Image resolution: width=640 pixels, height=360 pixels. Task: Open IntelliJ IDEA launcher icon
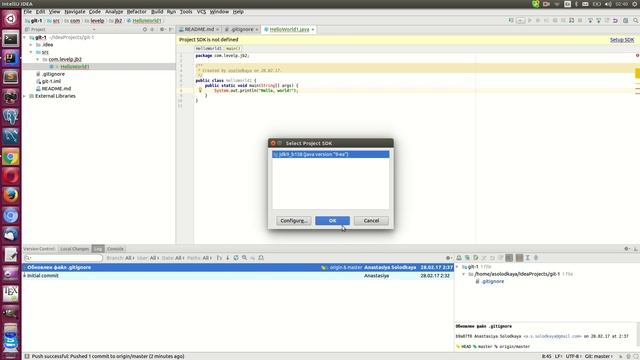click(11, 58)
